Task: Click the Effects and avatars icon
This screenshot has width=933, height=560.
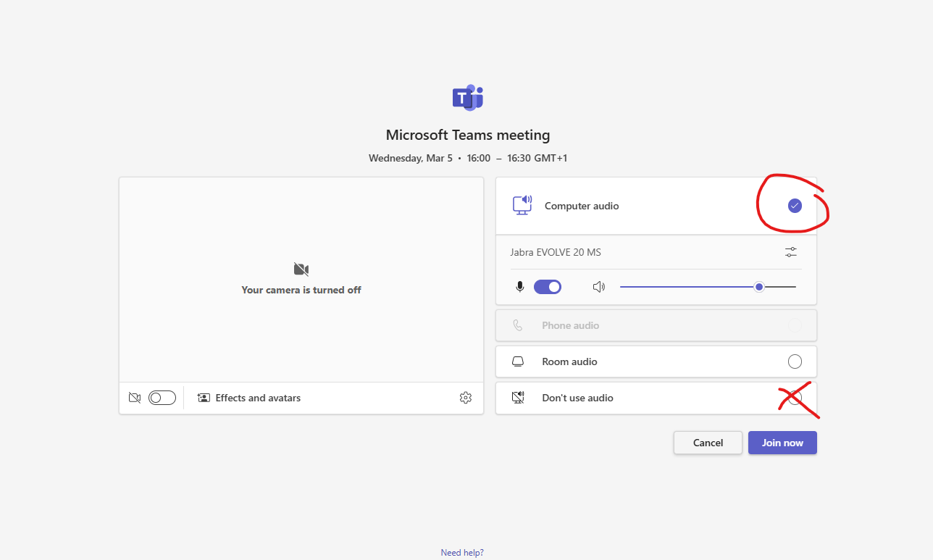Action: click(204, 398)
